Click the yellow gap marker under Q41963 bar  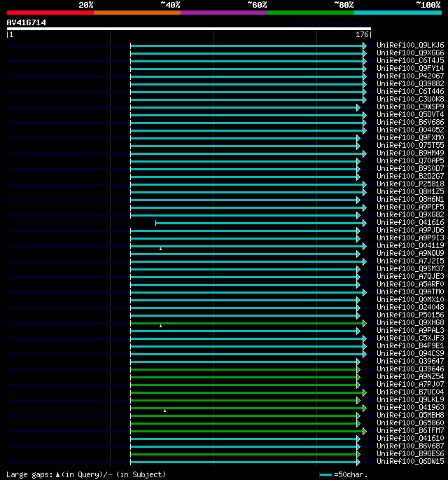(164, 411)
